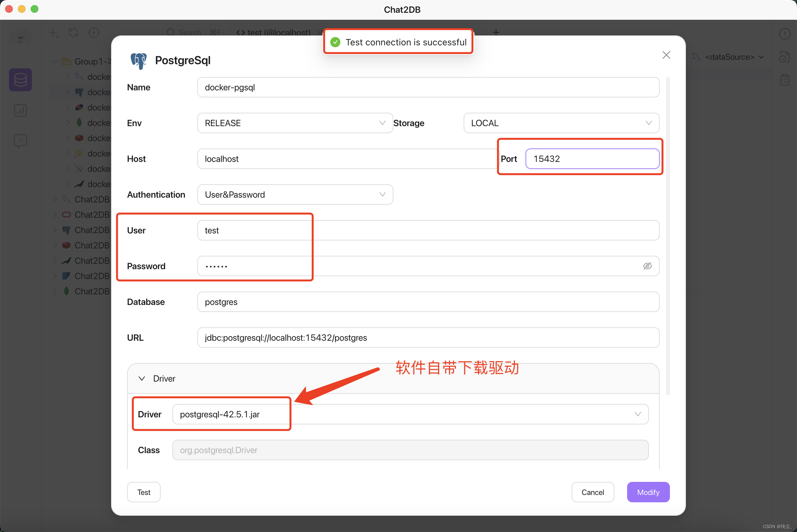
Task: Open the Storage LOCAL dropdown
Action: point(561,123)
